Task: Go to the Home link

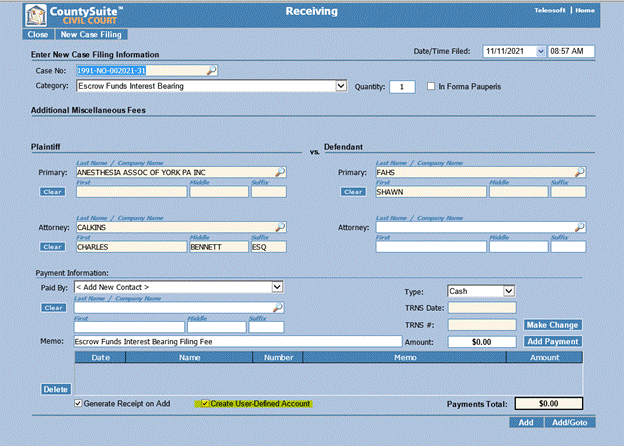Action: [x=585, y=10]
